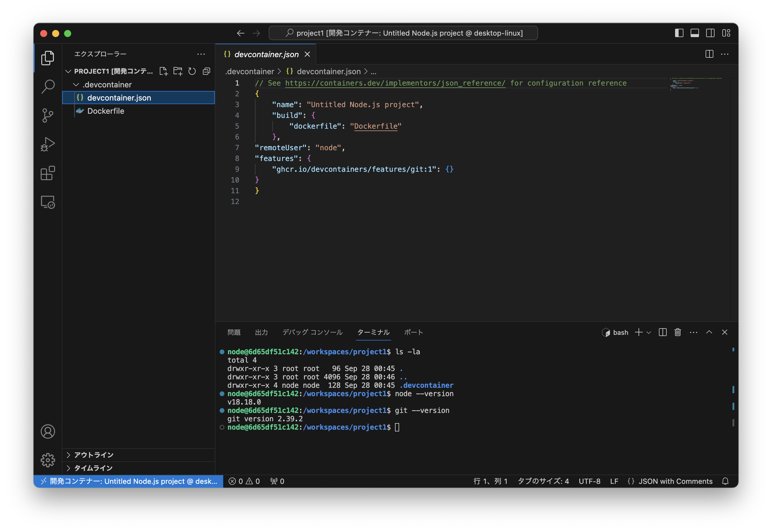772x532 pixels.
Task: Open the Search view in the Activity Bar
Action: tap(48, 86)
